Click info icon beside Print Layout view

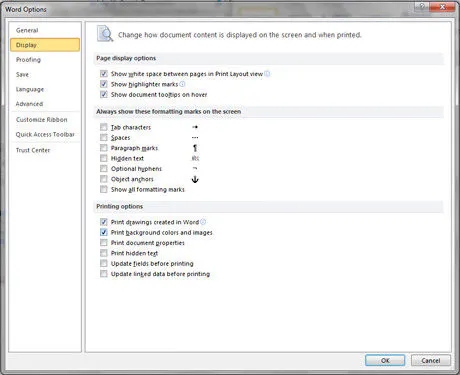pyautogui.click(x=267, y=74)
